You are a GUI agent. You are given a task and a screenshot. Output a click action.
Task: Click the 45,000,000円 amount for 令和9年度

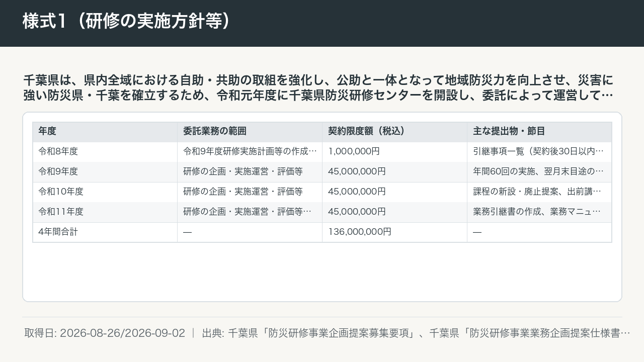click(x=394, y=171)
